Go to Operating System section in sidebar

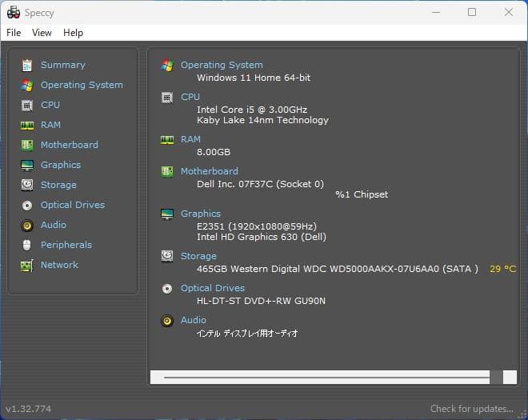(x=82, y=85)
